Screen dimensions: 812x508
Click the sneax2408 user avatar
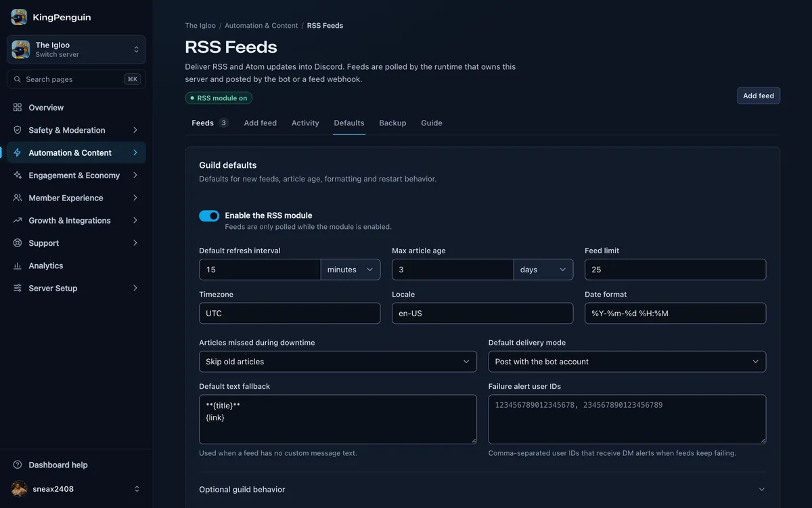[20, 489]
